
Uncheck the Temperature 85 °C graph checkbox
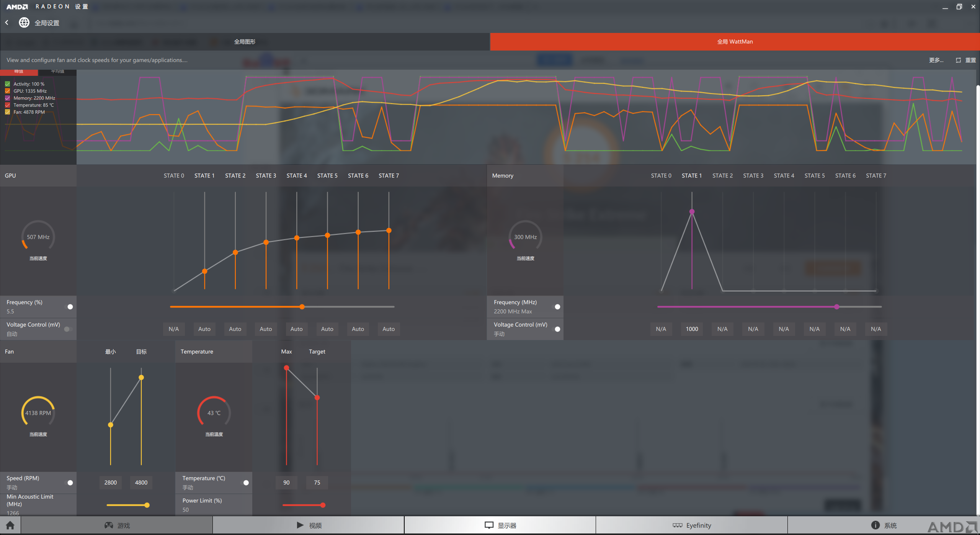pos(8,105)
